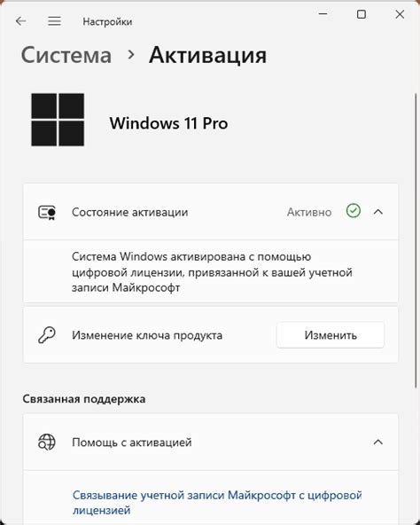Screen dimensions: 420x525
Task: Click the green activation checkmark icon
Action: click(353, 211)
